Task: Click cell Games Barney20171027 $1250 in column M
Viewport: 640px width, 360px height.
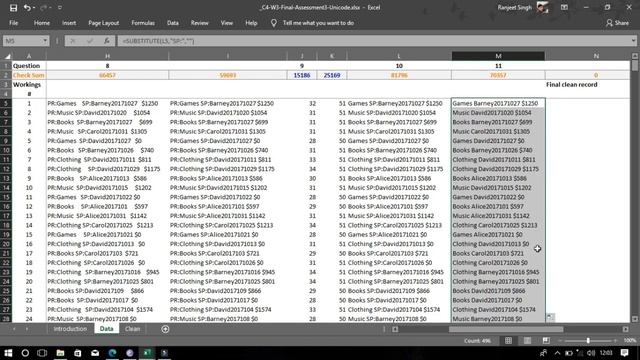Action: (498, 103)
